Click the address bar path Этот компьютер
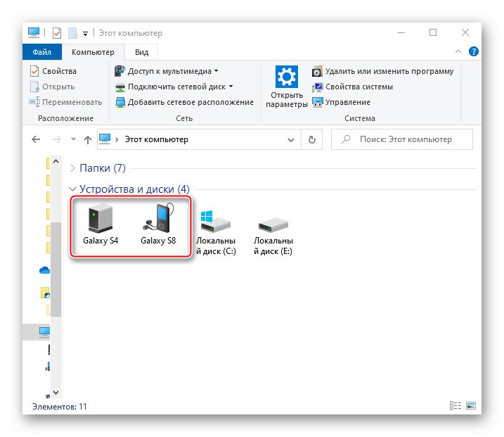Screen dimensions: 504x437 (157, 139)
